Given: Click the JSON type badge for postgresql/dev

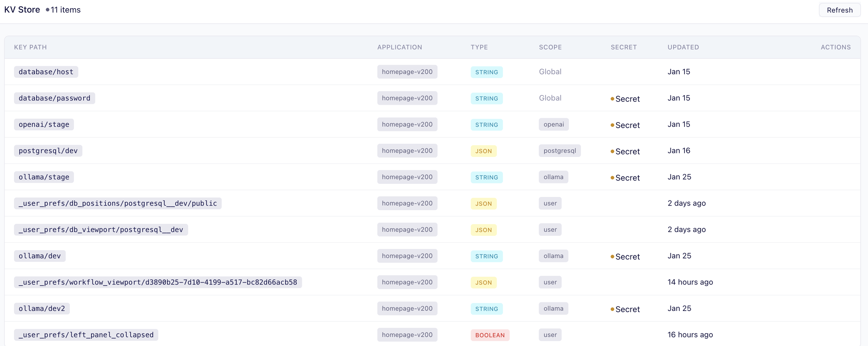Looking at the screenshot, I should click(x=483, y=151).
